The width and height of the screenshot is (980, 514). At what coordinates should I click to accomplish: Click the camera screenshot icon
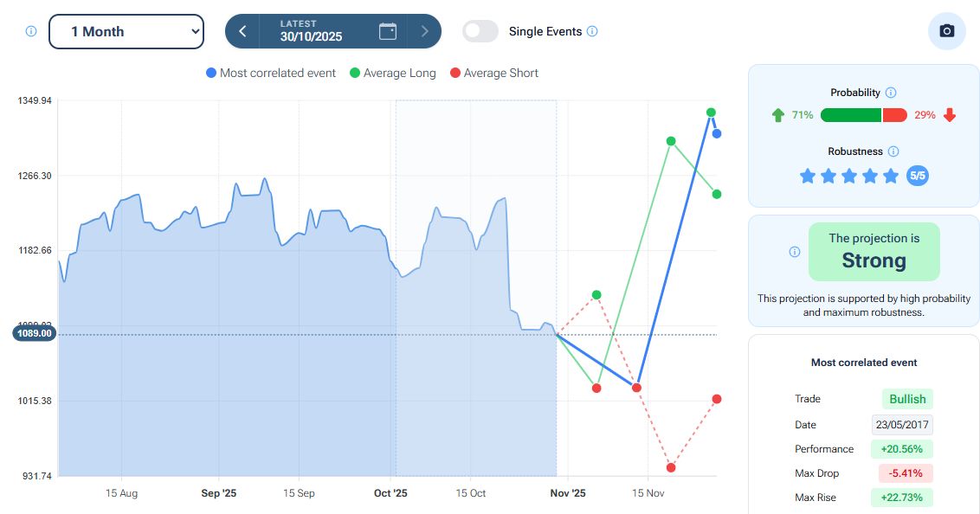[946, 31]
